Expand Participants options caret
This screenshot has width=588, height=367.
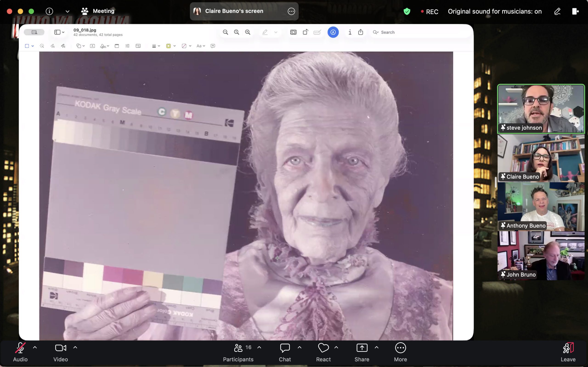tap(259, 347)
